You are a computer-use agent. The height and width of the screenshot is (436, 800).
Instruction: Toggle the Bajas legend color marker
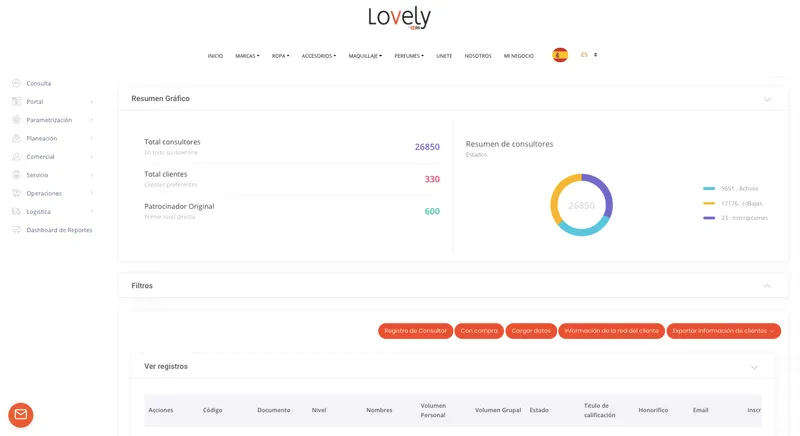click(x=709, y=203)
